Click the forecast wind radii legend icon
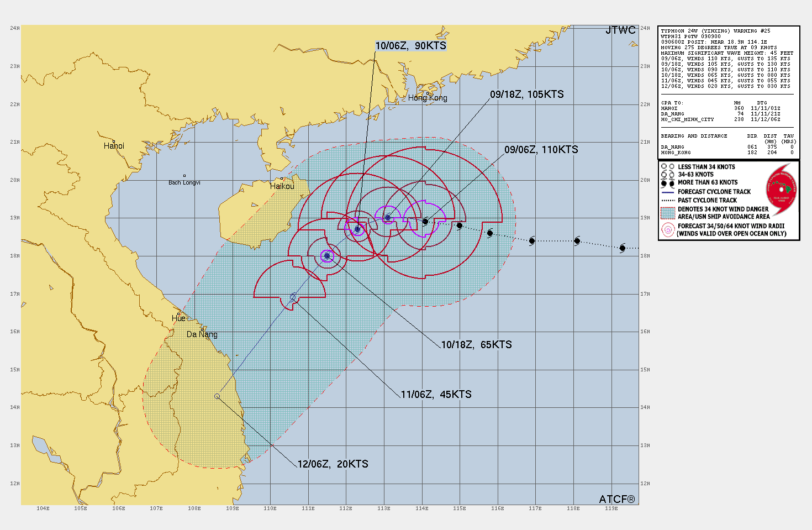The height and width of the screenshot is (530, 812). tap(668, 229)
